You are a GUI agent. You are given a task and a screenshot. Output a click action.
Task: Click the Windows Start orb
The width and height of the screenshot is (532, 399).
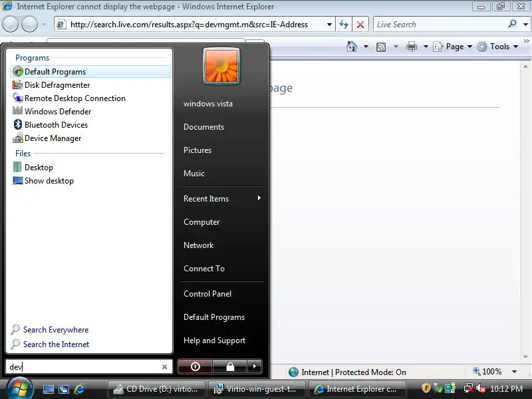19,389
